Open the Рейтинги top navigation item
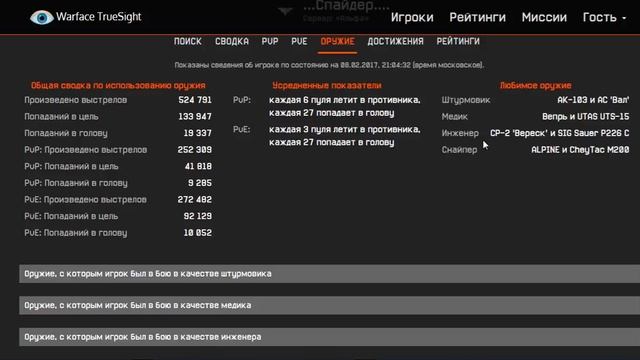Viewport: 640px width, 360px height. (x=478, y=17)
